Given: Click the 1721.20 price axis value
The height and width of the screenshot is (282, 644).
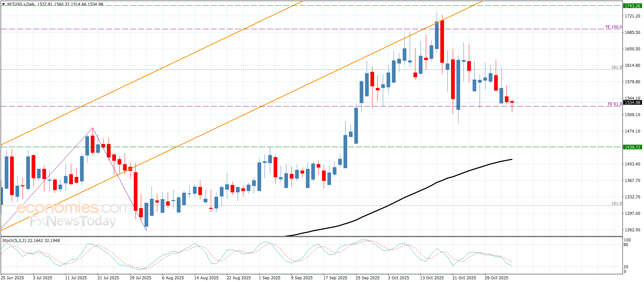Looking at the screenshot, I should (x=632, y=16).
